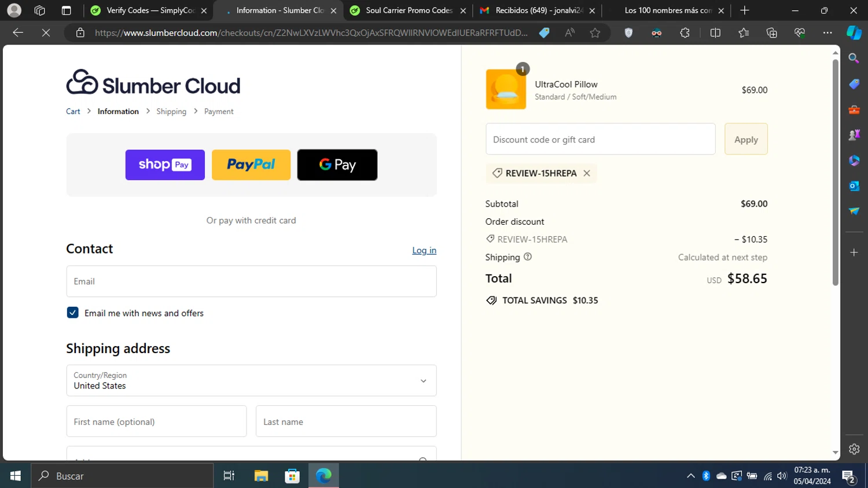Pay with the Shop Pay button
Image resolution: width=868 pixels, height=488 pixels.
pyautogui.click(x=165, y=165)
